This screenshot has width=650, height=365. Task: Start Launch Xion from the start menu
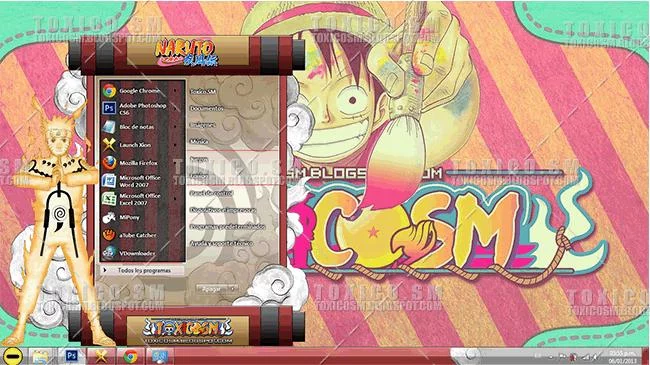(x=142, y=145)
